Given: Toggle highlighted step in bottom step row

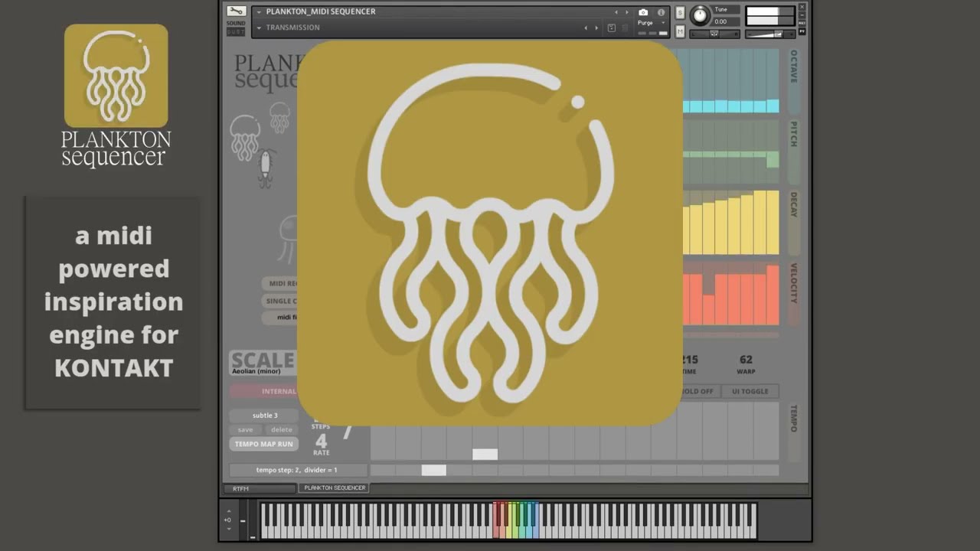Looking at the screenshot, I should point(433,470).
